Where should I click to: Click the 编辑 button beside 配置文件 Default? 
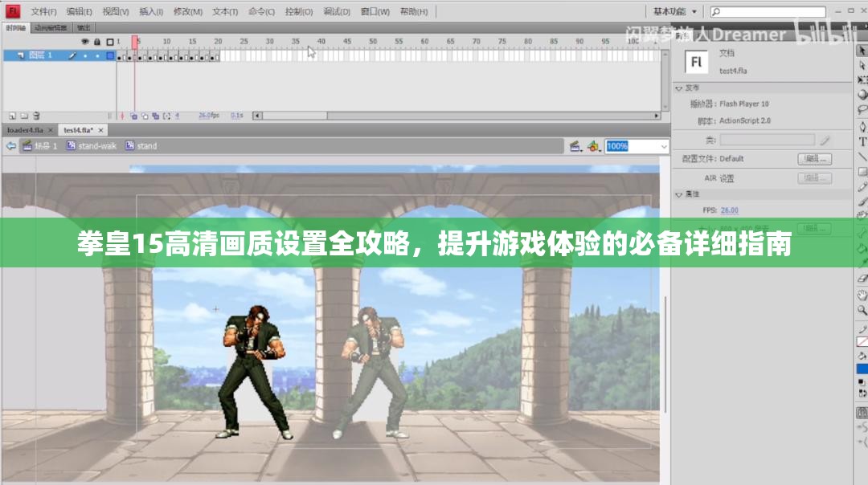816,159
